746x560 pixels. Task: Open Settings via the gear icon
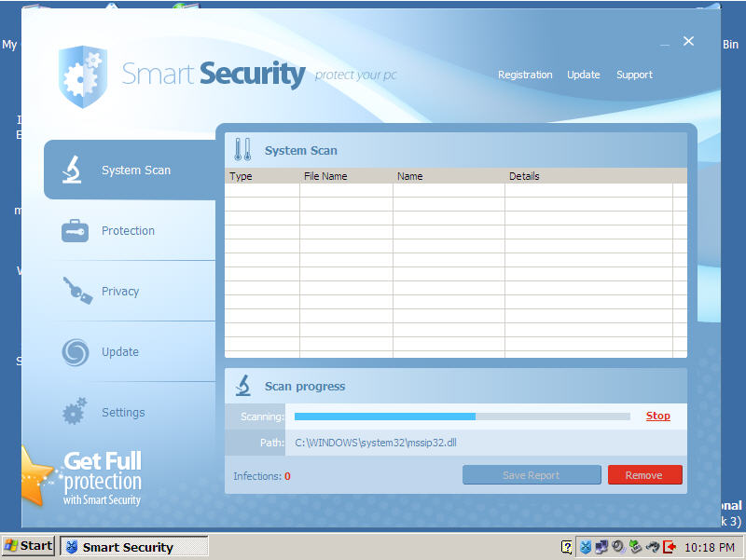point(75,412)
